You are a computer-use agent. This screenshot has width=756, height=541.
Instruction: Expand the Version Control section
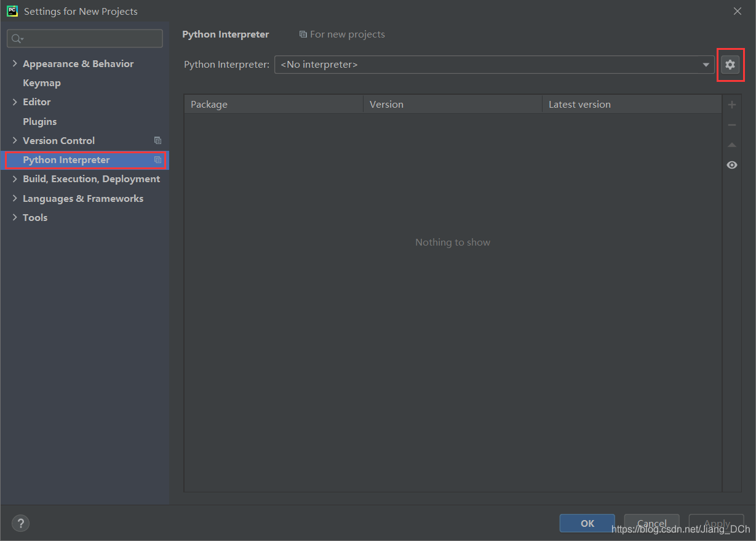click(15, 140)
